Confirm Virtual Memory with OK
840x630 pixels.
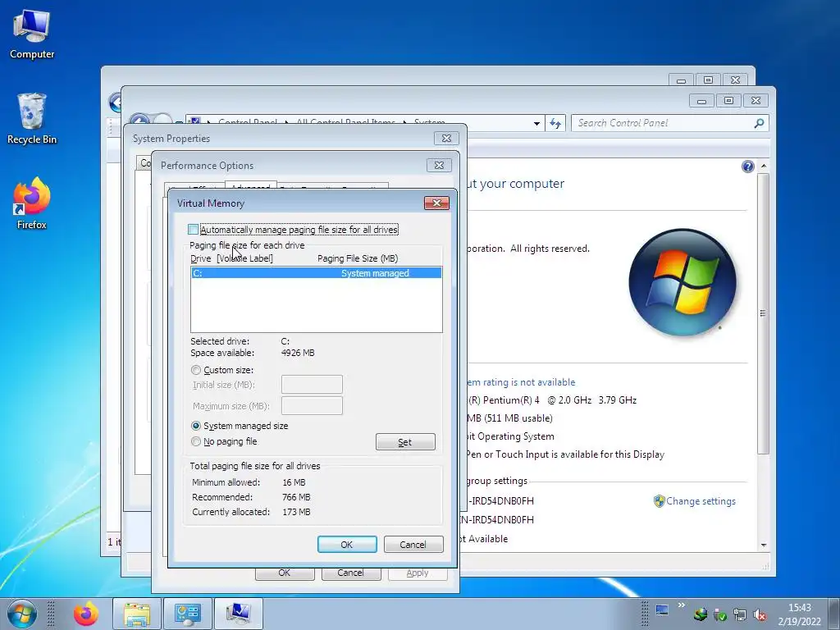point(347,545)
